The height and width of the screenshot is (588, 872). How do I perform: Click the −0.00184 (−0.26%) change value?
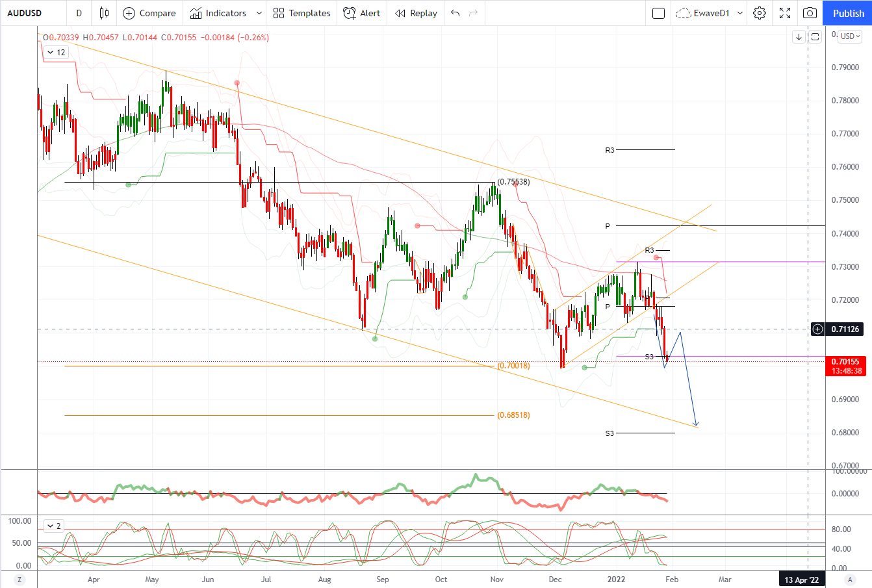[235, 38]
